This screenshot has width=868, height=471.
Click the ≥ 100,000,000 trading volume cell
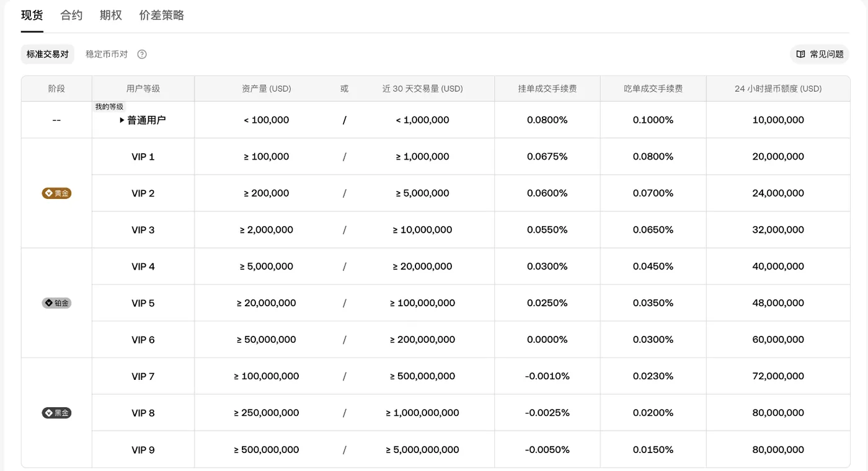(423, 303)
